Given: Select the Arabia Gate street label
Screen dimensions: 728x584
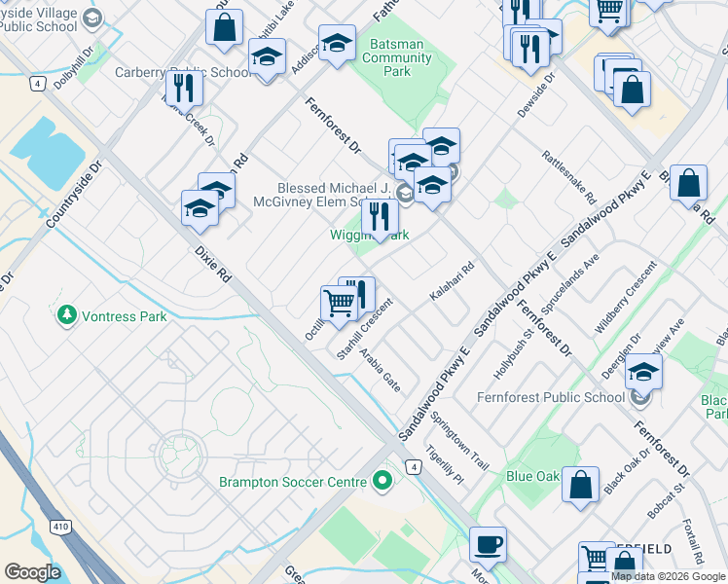Looking at the screenshot, I should [380, 370].
